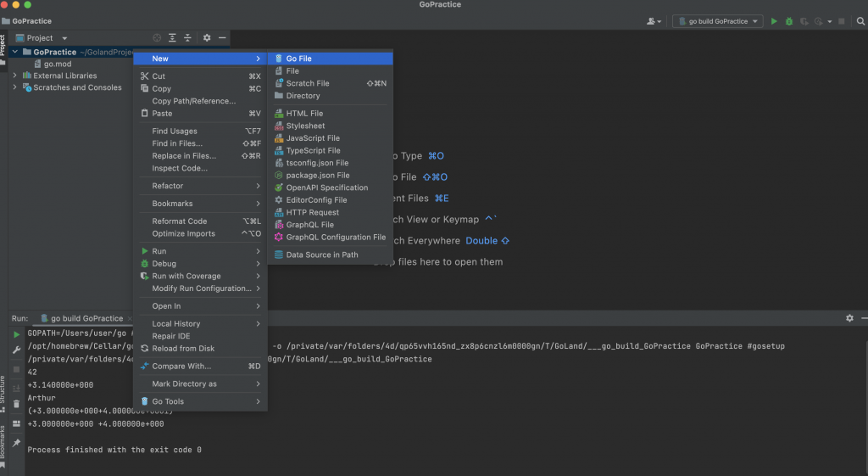Click wrench icon in Run panel sidebar
Viewport: 868px width, 476px height.
pos(16,350)
